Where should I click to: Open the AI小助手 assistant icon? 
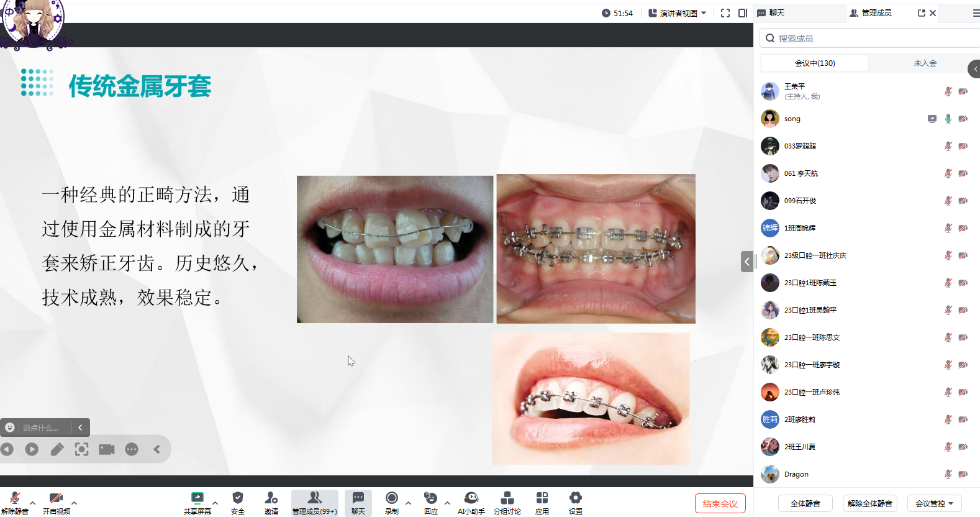click(471, 498)
